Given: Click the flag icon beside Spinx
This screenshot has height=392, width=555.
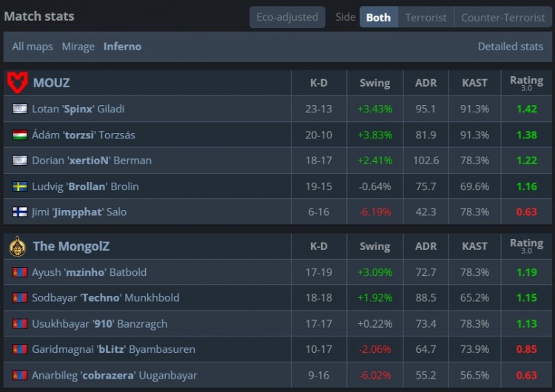Looking at the screenshot, I should click(20, 109).
